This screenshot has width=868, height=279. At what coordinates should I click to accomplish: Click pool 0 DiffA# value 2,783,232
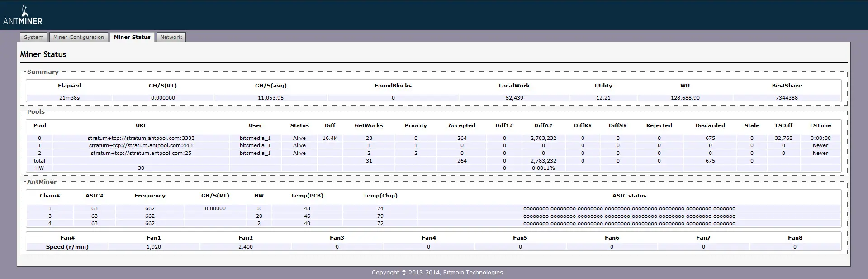(x=543, y=138)
